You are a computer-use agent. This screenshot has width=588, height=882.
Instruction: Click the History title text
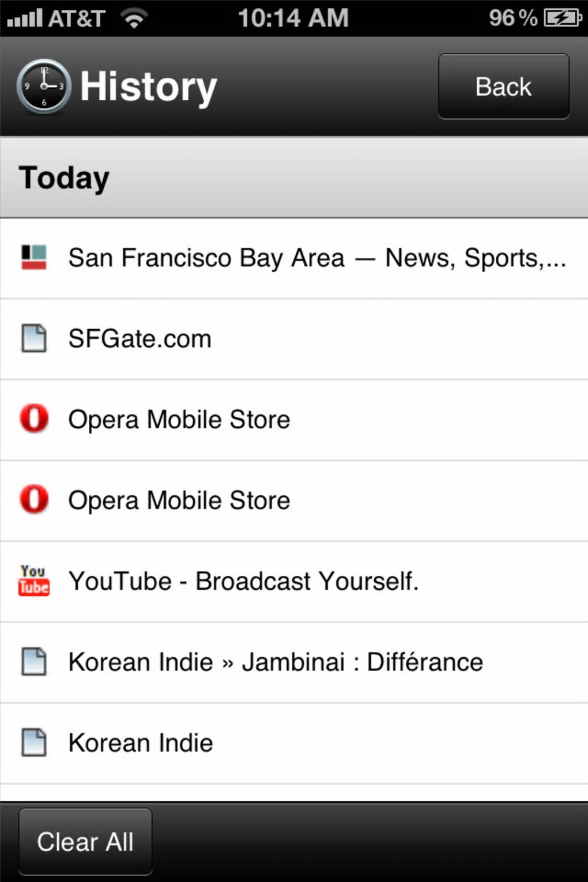pos(148,87)
